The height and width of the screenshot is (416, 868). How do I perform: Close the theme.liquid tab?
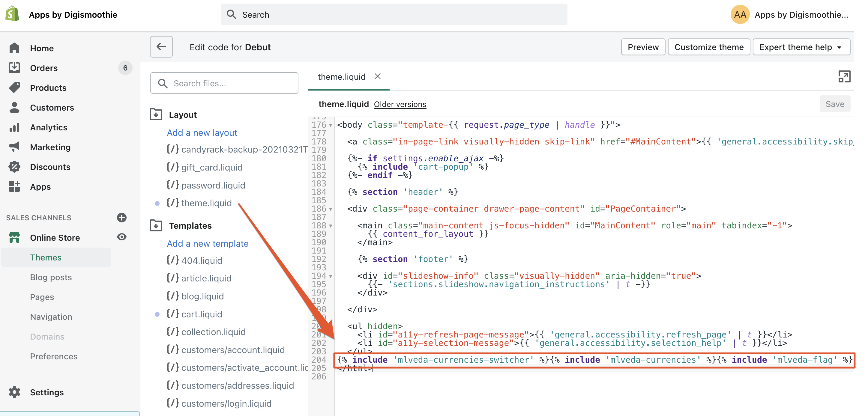[x=377, y=76]
